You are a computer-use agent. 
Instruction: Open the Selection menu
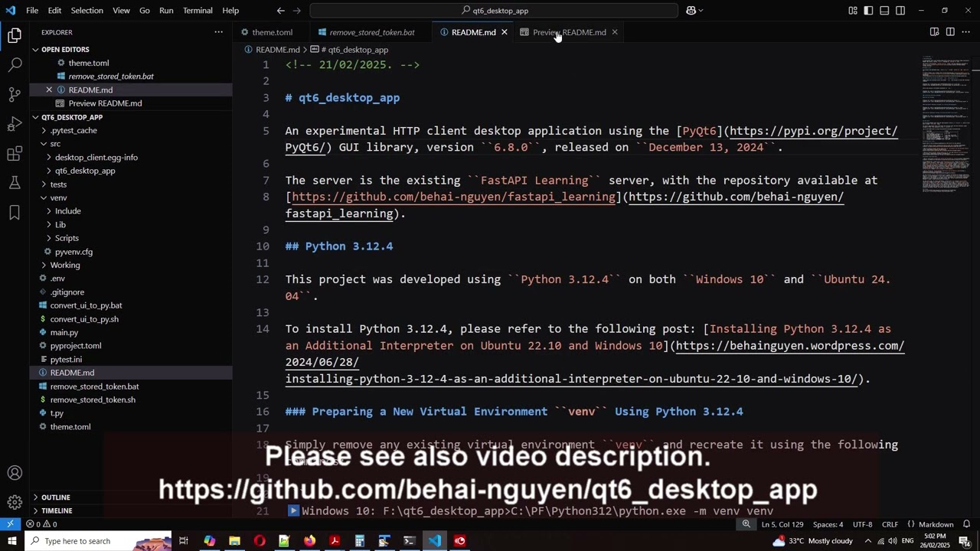click(87, 11)
